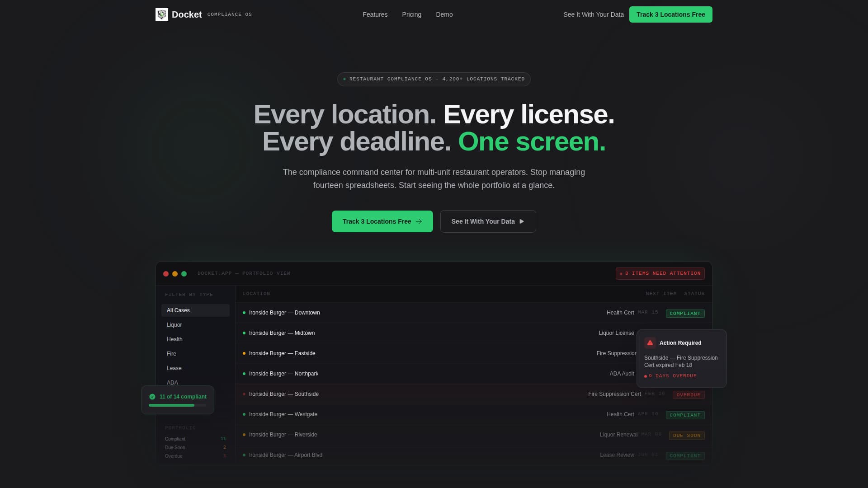Click the green traffic-light dot on the mock window
868x488 pixels.
click(184, 273)
